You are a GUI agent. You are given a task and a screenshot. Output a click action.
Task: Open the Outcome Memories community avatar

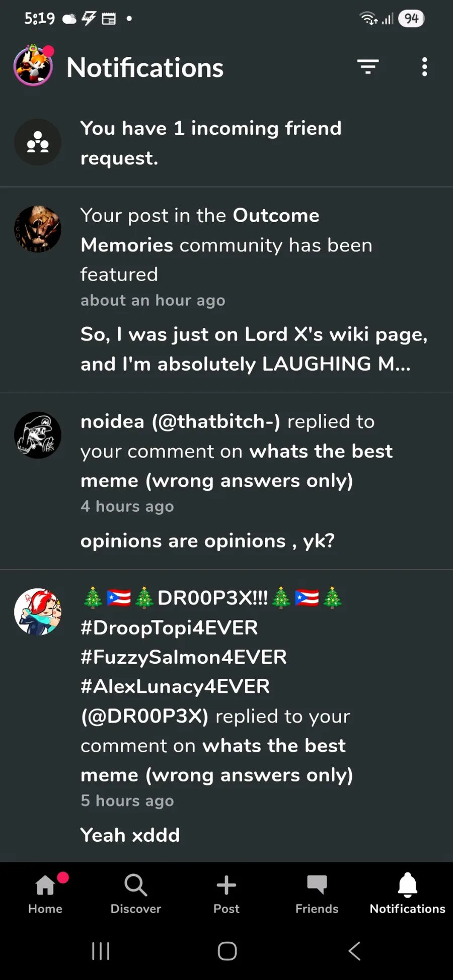point(38,229)
